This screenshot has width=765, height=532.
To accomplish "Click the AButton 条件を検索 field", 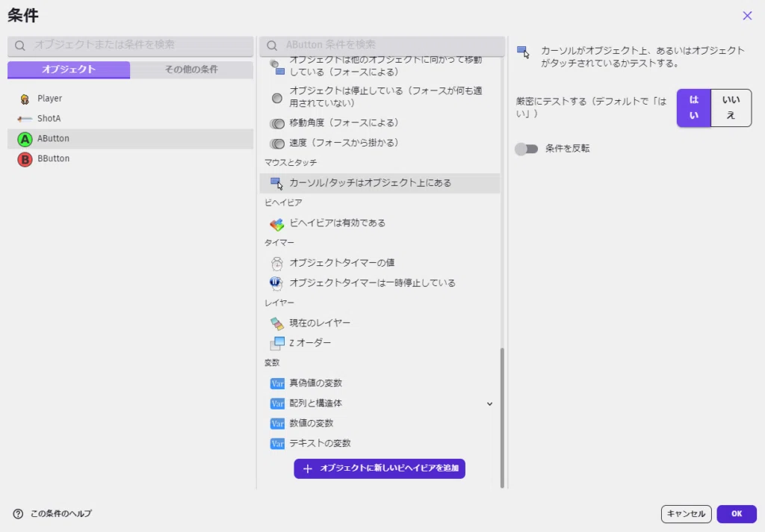I will (382, 46).
